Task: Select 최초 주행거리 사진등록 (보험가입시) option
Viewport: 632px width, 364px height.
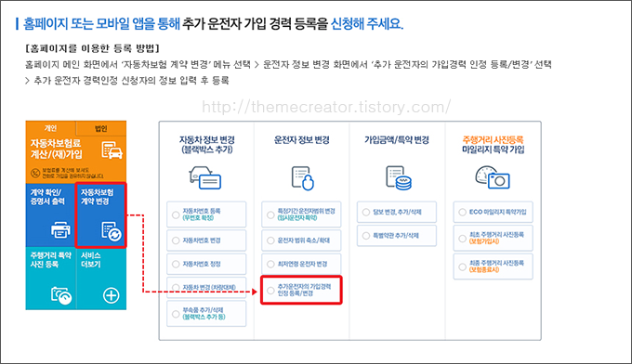Action: click(x=493, y=238)
